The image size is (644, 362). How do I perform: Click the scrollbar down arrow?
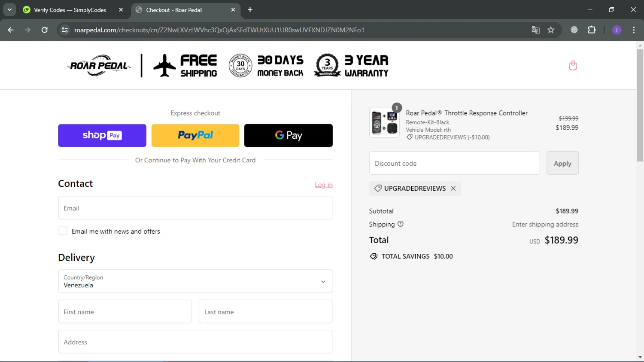[x=640, y=357]
